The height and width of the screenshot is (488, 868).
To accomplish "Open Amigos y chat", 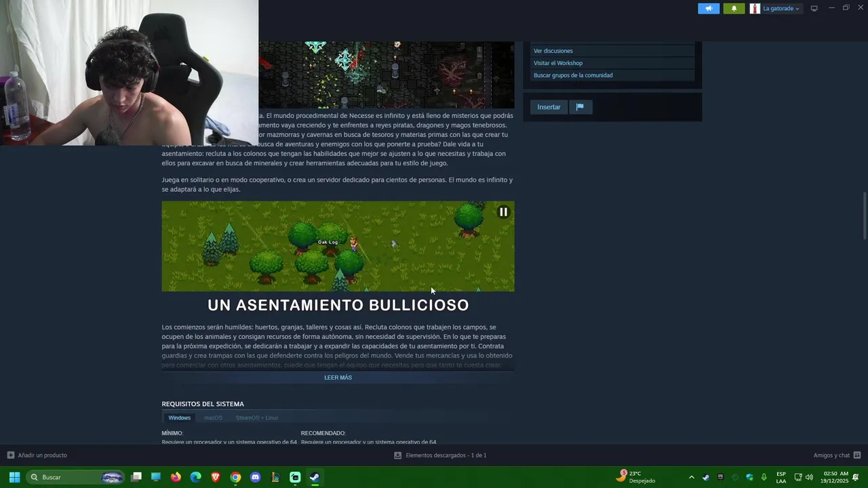I will tap(831, 455).
